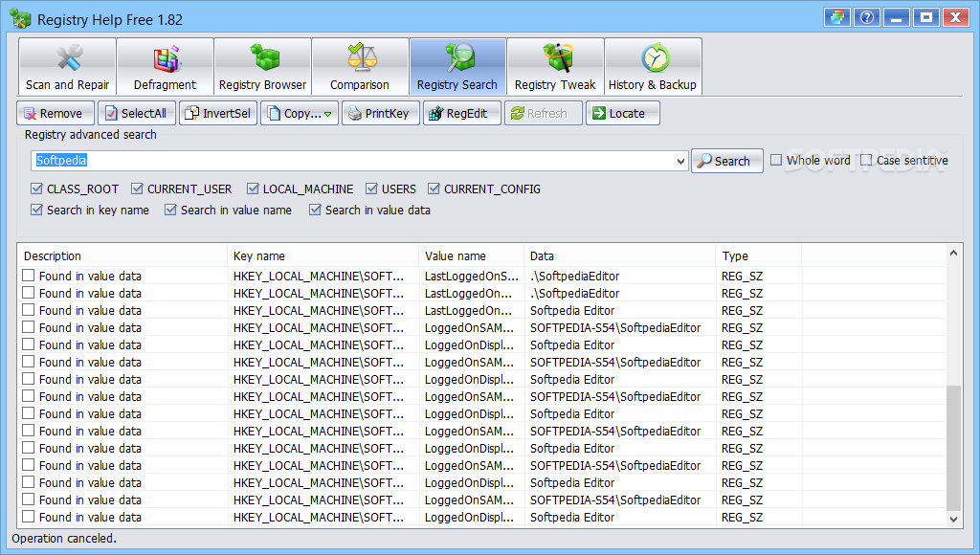Image resolution: width=980 pixels, height=555 pixels.
Task: Toggle the USERS hive checkbox
Action: [372, 189]
